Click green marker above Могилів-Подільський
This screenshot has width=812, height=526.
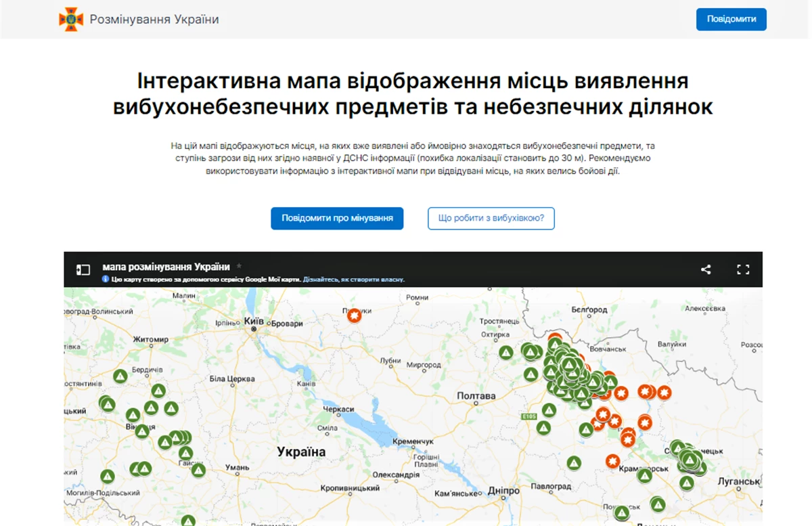tap(108, 477)
